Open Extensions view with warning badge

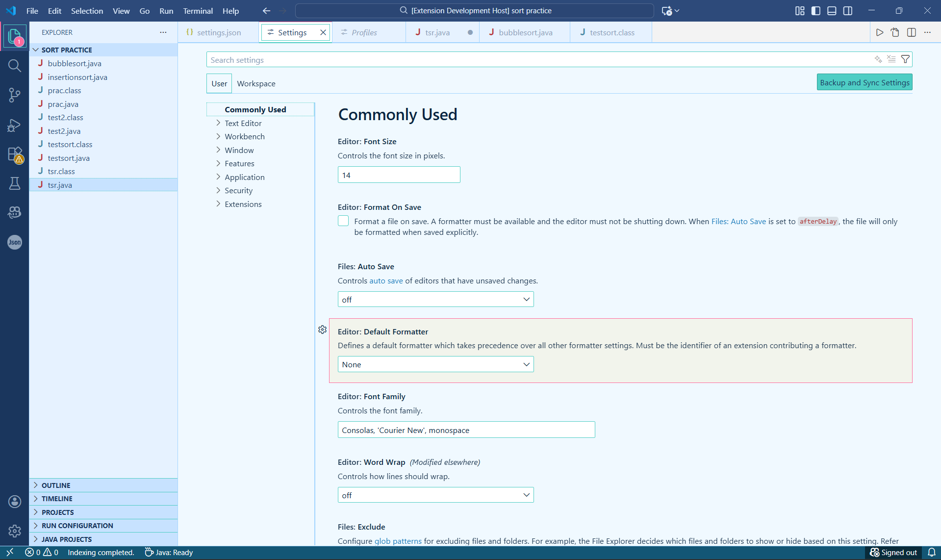coord(15,154)
